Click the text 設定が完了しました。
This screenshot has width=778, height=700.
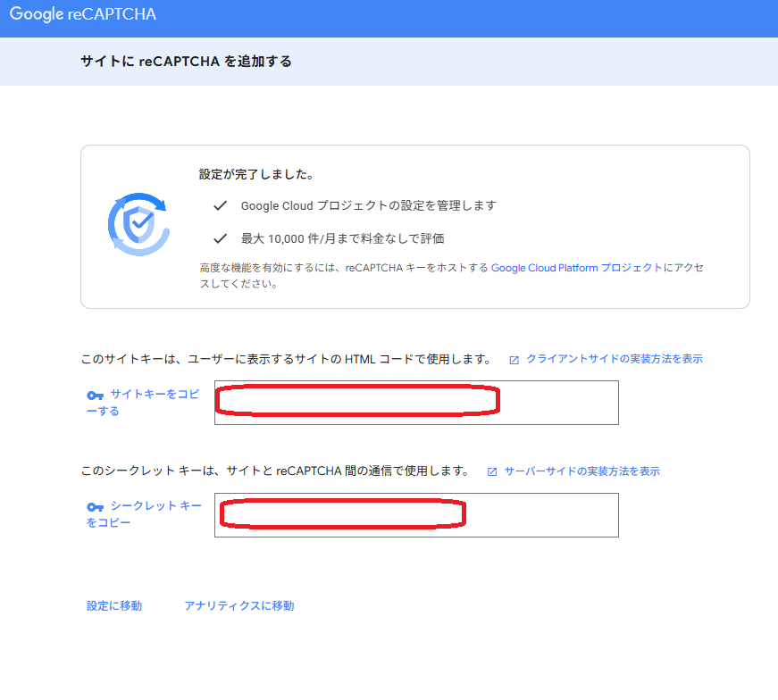pyautogui.click(x=256, y=175)
